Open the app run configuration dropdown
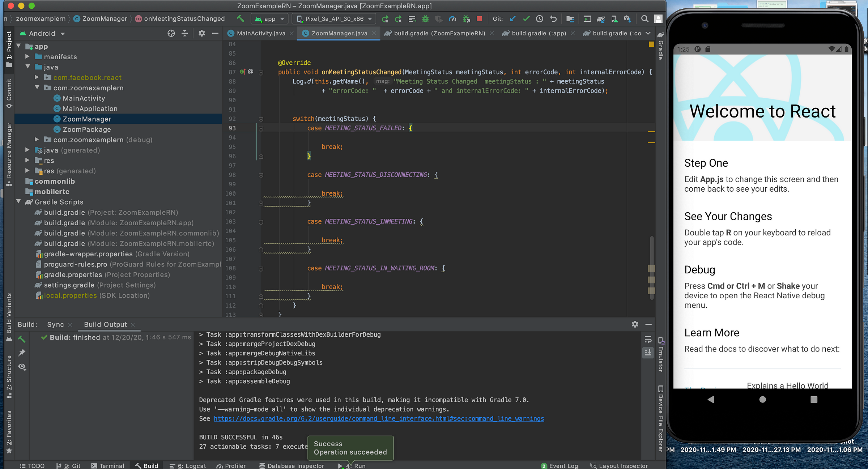 pos(270,19)
